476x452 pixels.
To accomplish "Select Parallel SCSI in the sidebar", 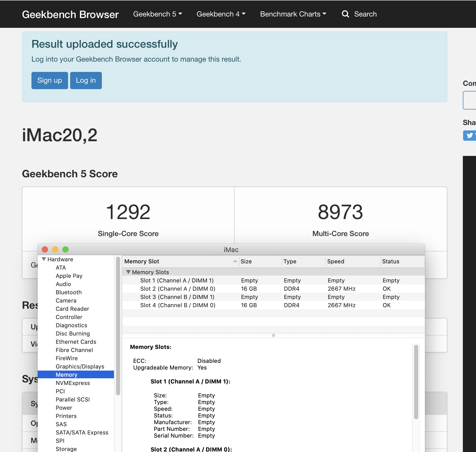I will click(x=73, y=399).
